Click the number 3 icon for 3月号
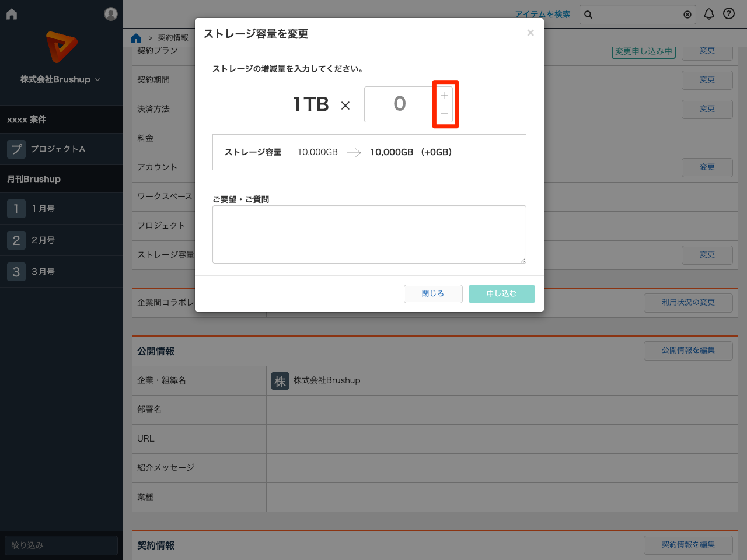Viewport: 747px width, 560px height. [x=16, y=271]
